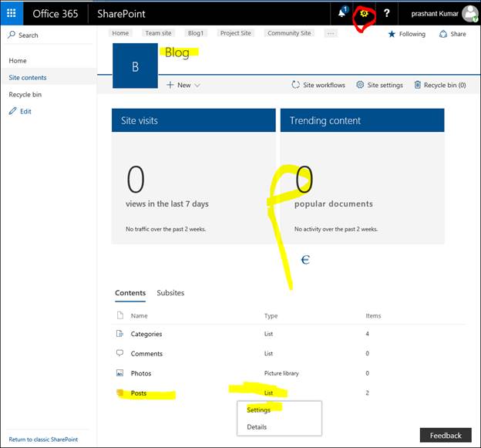Open the Office 365 app launcher grid

[12, 13]
